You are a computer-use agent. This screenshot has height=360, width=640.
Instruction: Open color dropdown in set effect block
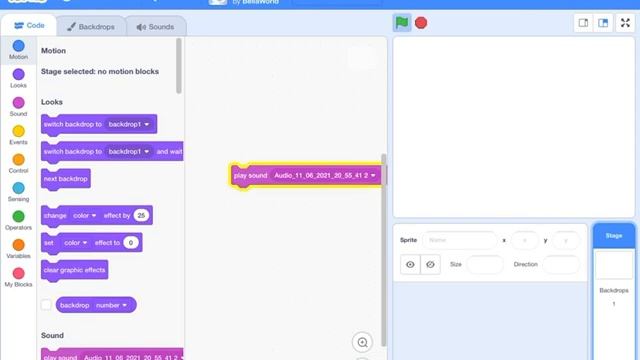75,242
